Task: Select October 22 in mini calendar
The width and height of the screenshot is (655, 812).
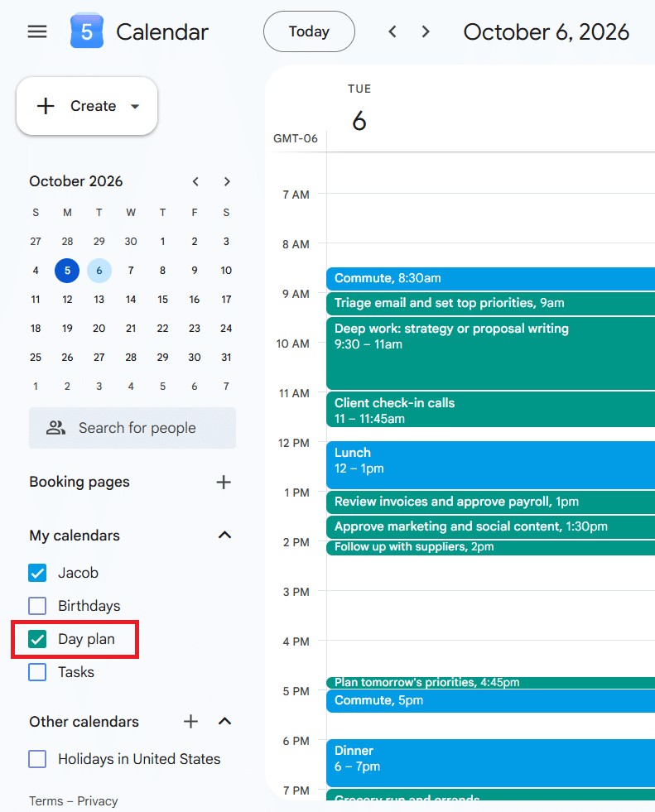Action: (162, 329)
